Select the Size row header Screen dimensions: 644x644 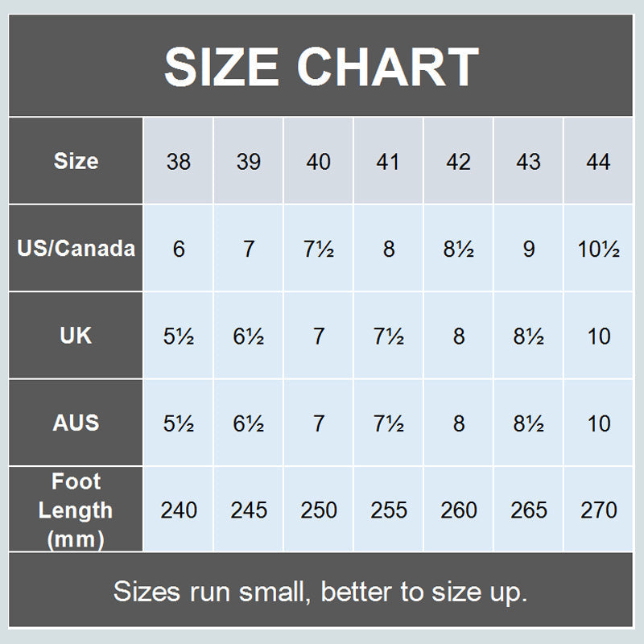(x=76, y=161)
